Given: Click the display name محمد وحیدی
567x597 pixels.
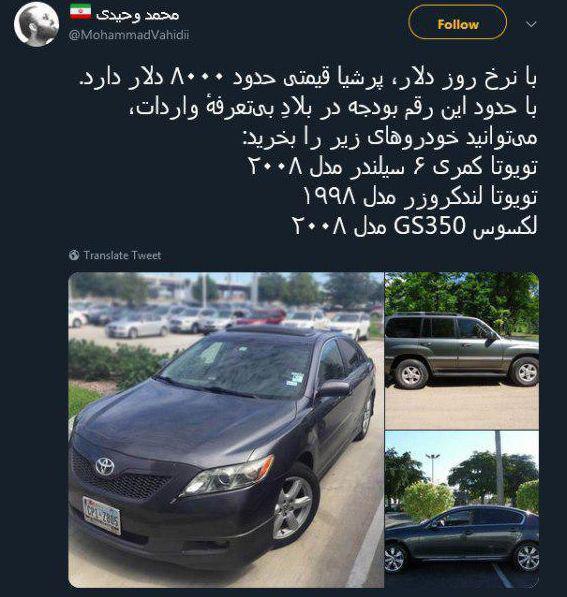Looking at the screenshot, I should click(137, 14).
